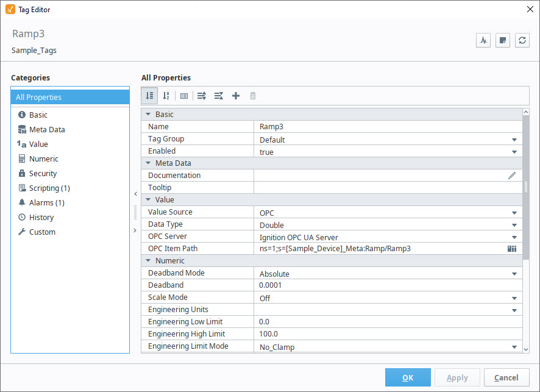Select sort alphabetically icon
This screenshot has width=540, height=392.
tap(166, 96)
